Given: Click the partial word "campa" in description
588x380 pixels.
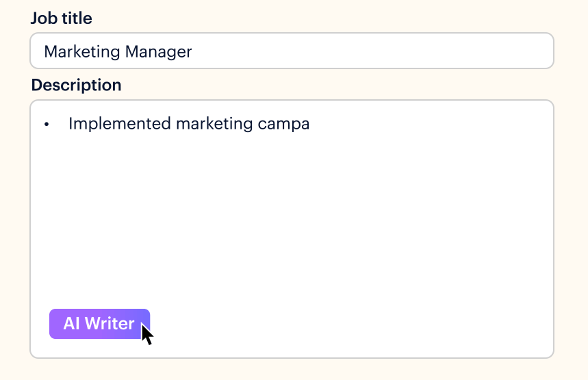Looking at the screenshot, I should click(283, 125).
